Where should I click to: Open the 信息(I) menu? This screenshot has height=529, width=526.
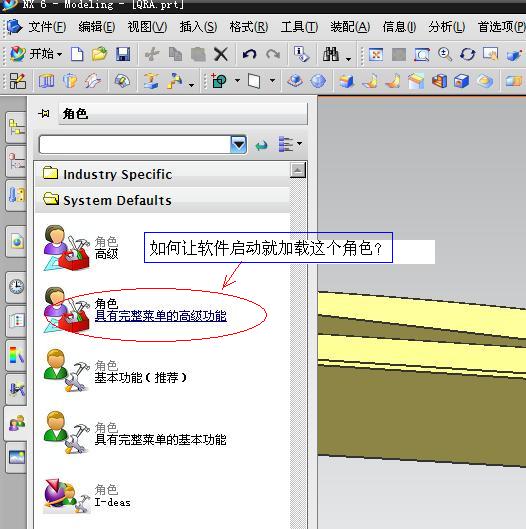(x=399, y=27)
